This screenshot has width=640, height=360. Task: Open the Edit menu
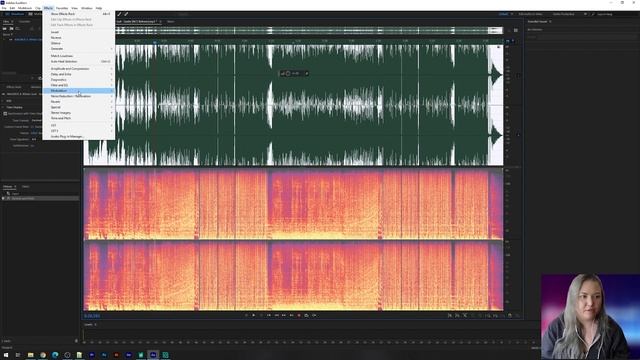click(12, 8)
